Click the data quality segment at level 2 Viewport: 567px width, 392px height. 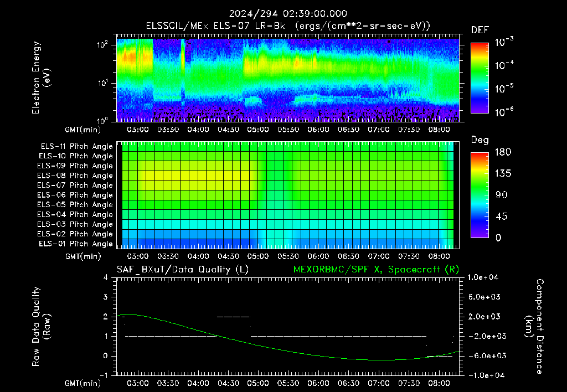(x=233, y=317)
